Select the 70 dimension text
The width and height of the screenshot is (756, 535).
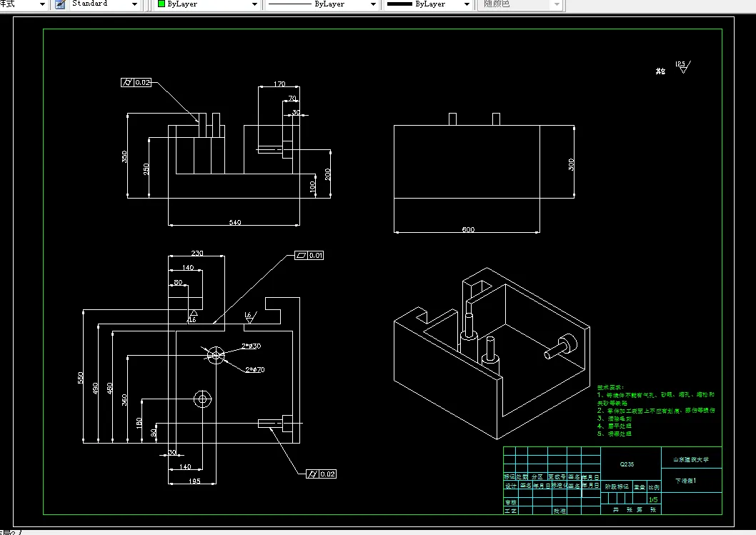click(x=292, y=99)
